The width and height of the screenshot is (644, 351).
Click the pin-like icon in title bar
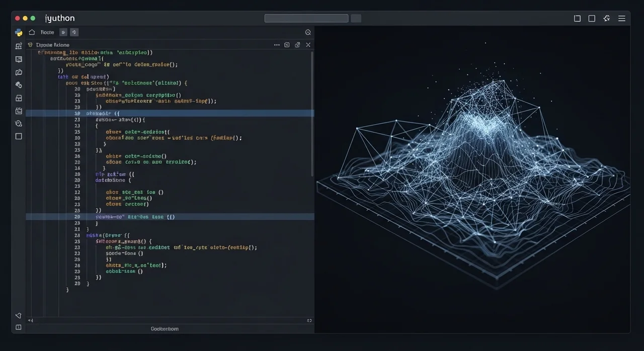(x=606, y=19)
